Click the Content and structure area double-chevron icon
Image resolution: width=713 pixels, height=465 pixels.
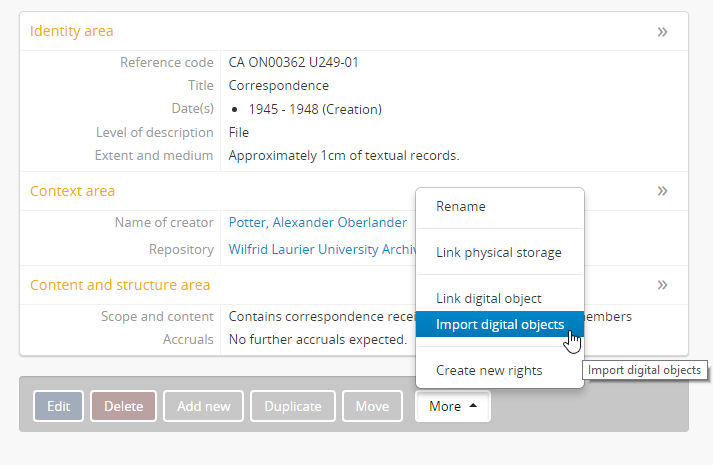(x=662, y=285)
